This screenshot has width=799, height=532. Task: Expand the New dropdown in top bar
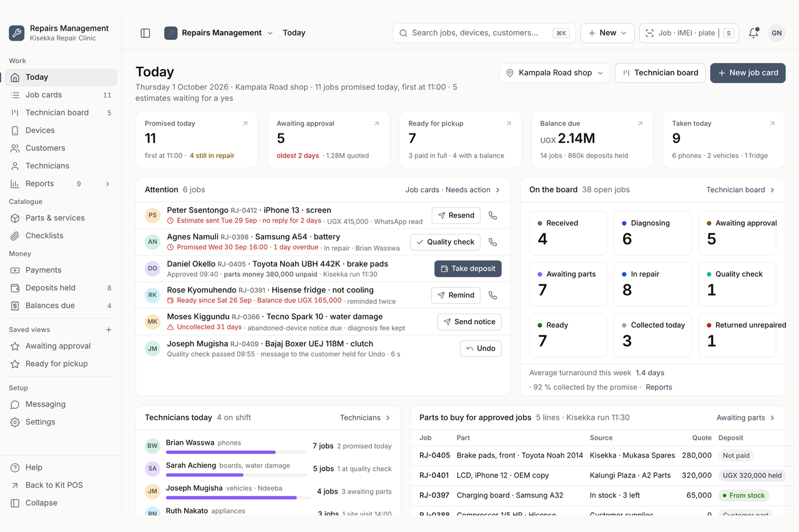pyautogui.click(x=607, y=33)
